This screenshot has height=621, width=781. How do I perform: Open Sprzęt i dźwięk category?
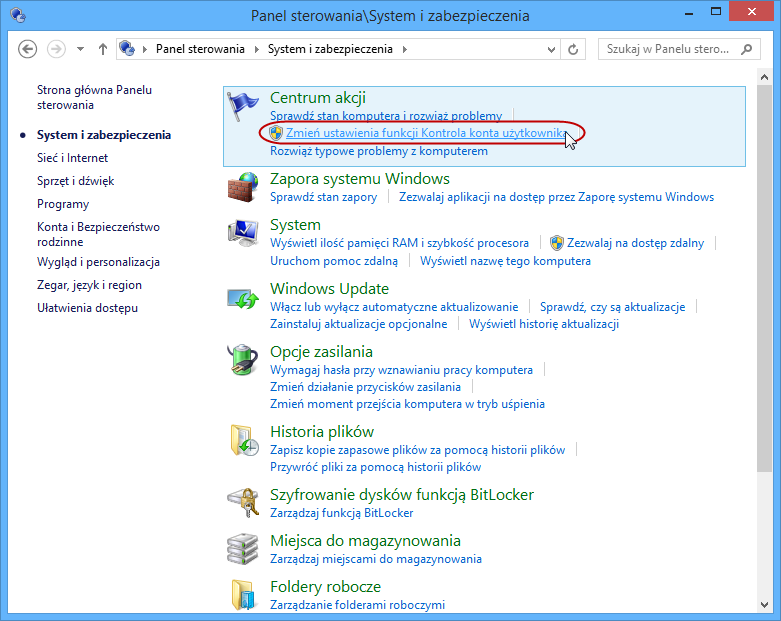tap(75, 181)
